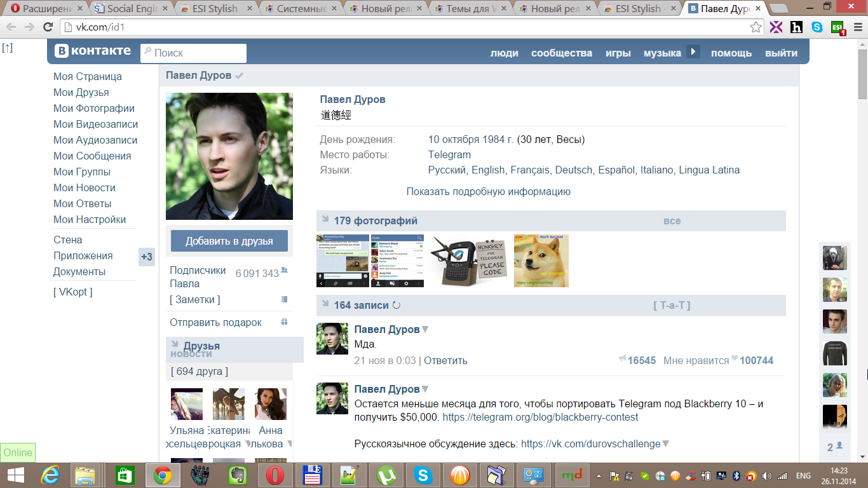
Task: Click the subscribers people icon
Action: click(284, 270)
